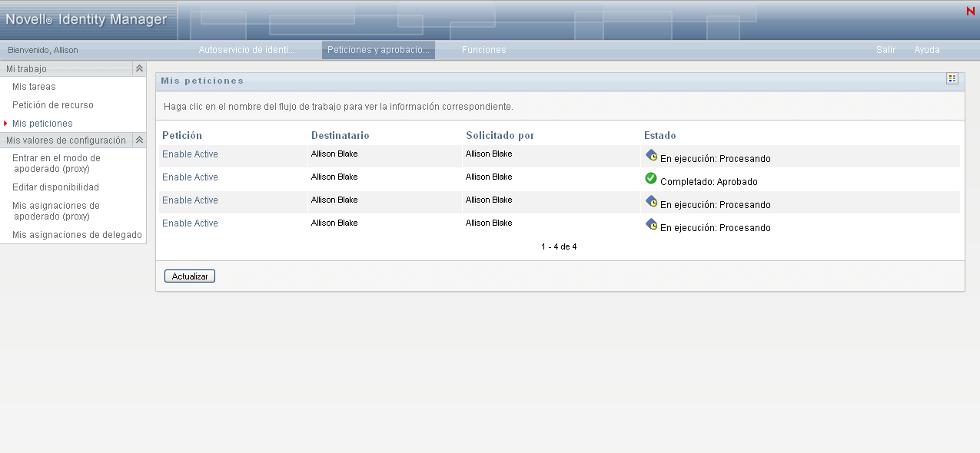
Task: Open the Ayuda help link
Action: pyautogui.click(x=927, y=50)
